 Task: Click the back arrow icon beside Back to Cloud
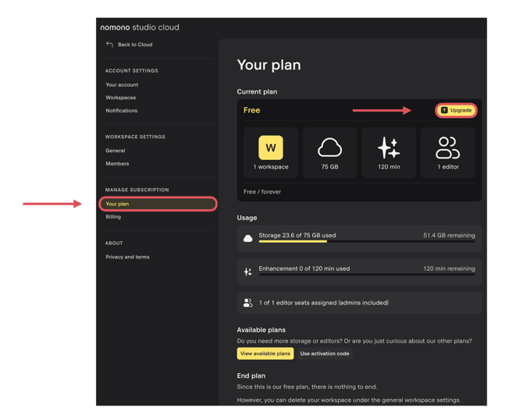[x=109, y=44]
